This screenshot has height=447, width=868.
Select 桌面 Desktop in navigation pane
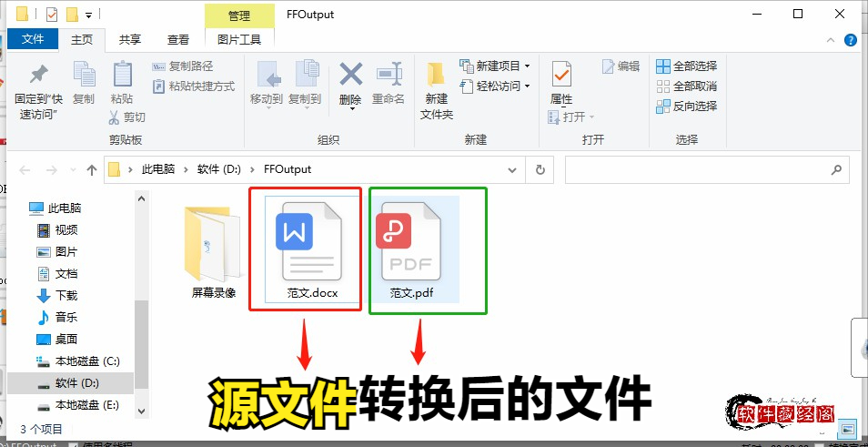(x=57, y=339)
